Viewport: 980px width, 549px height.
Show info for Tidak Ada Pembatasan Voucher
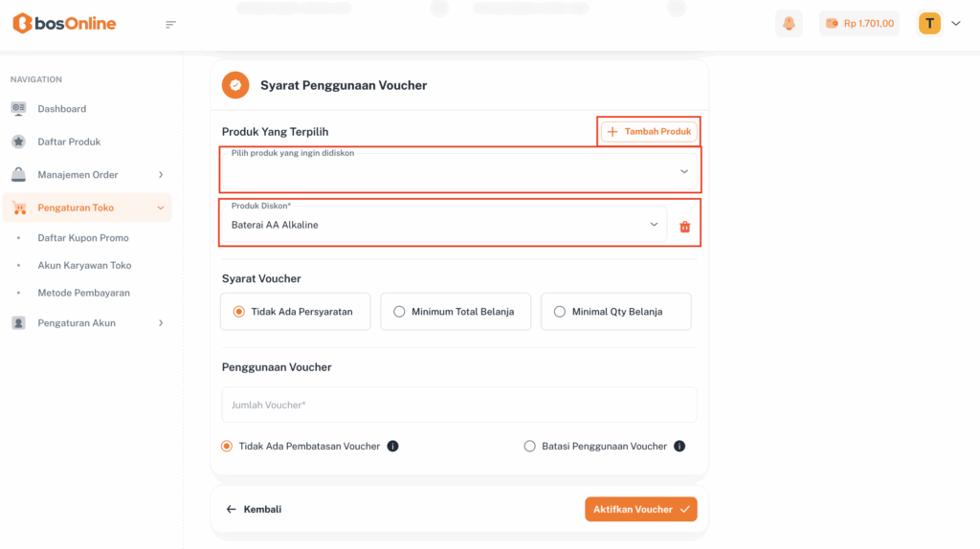(392, 447)
